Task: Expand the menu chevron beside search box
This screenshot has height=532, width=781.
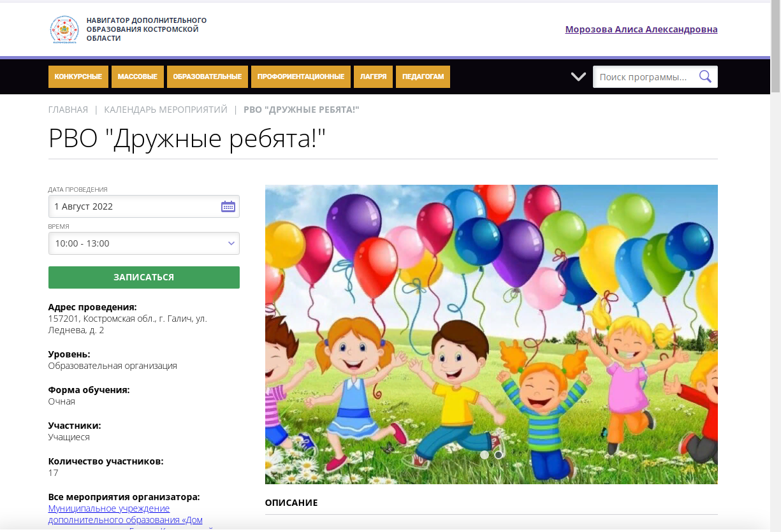Action: pos(578,76)
